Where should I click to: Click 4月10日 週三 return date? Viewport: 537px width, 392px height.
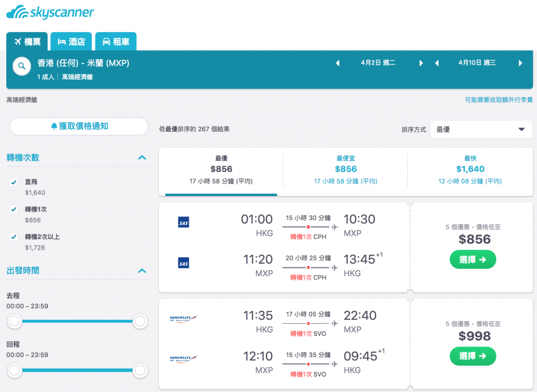point(477,63)
